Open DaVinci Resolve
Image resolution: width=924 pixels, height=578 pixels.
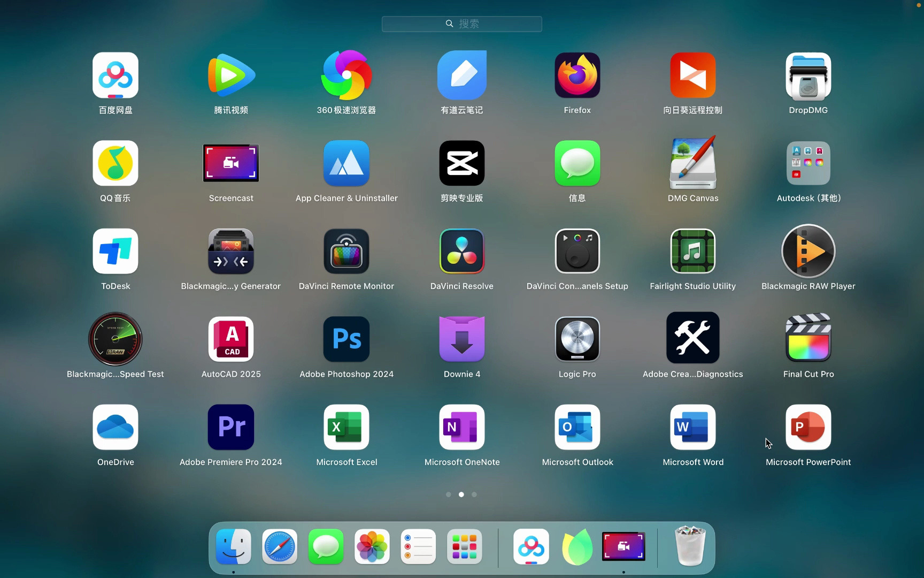pyautogui.click(x=461, y=251)
